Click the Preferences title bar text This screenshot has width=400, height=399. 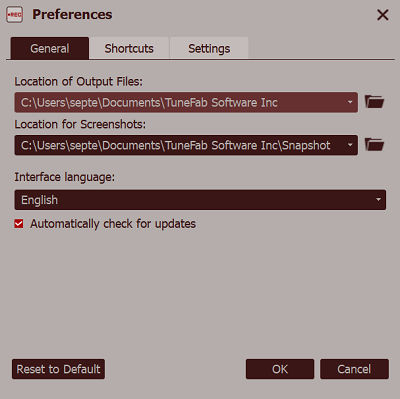(72, 15)
